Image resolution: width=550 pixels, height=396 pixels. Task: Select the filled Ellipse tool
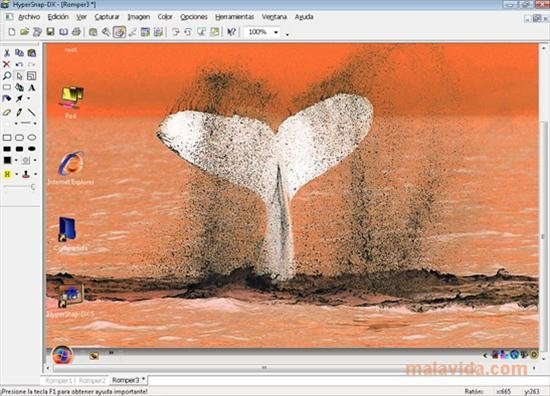32,149
